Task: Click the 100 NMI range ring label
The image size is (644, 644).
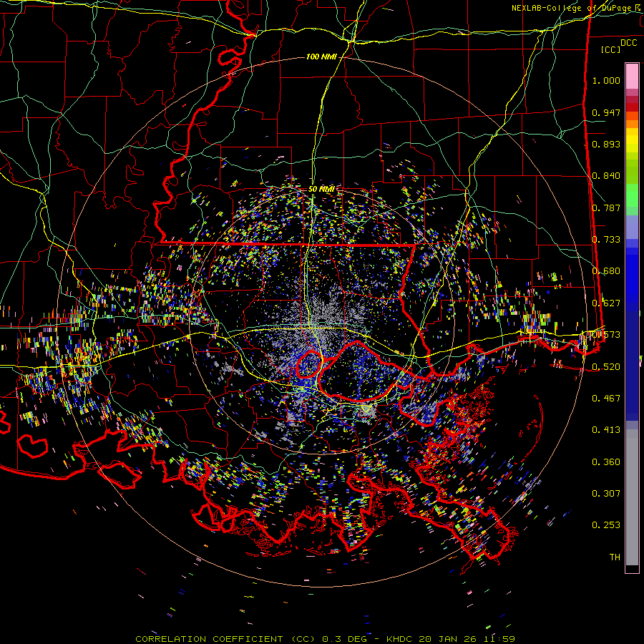Action: (x=321, y=57)
